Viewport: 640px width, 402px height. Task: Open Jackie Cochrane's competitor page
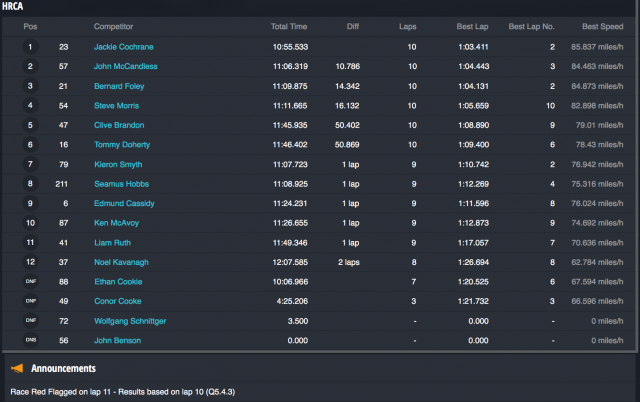click(123, 46)
